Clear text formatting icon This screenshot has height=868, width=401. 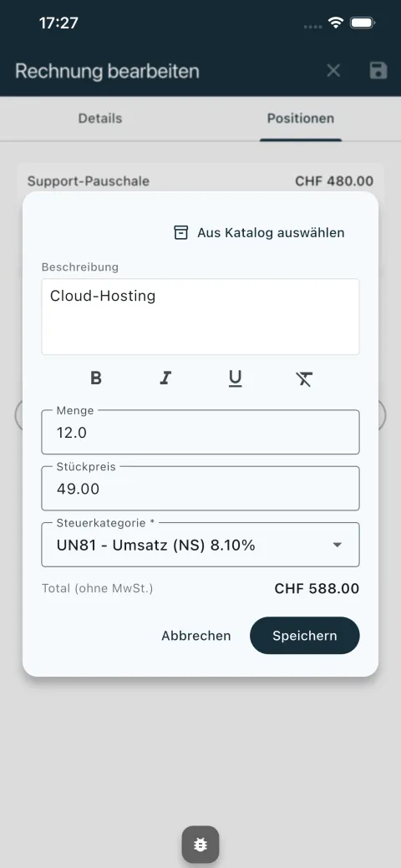tap(304, 378)
